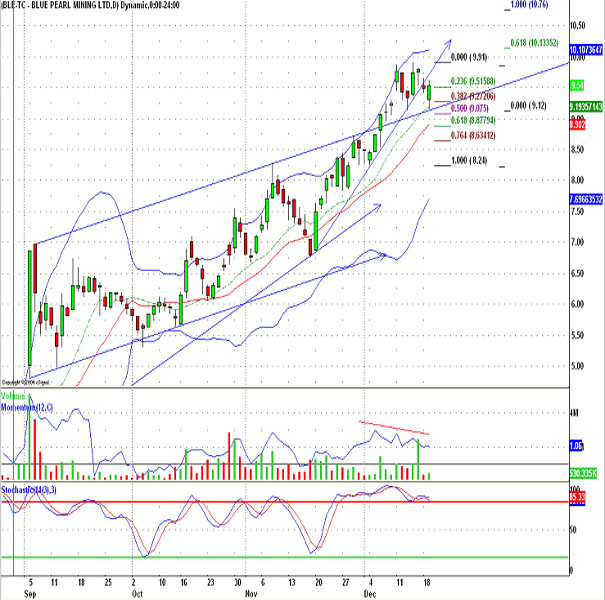Click the 20 date axis label

coord(319,582)
